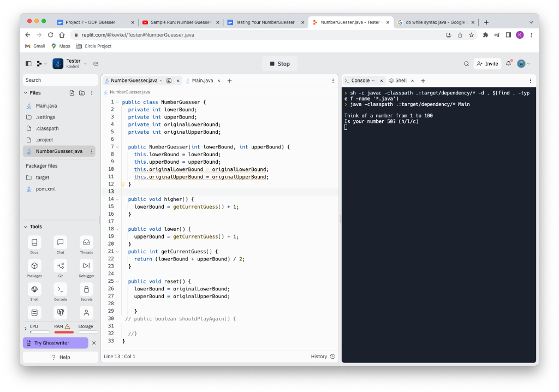Go to browser home page

[x=62, y=35]
